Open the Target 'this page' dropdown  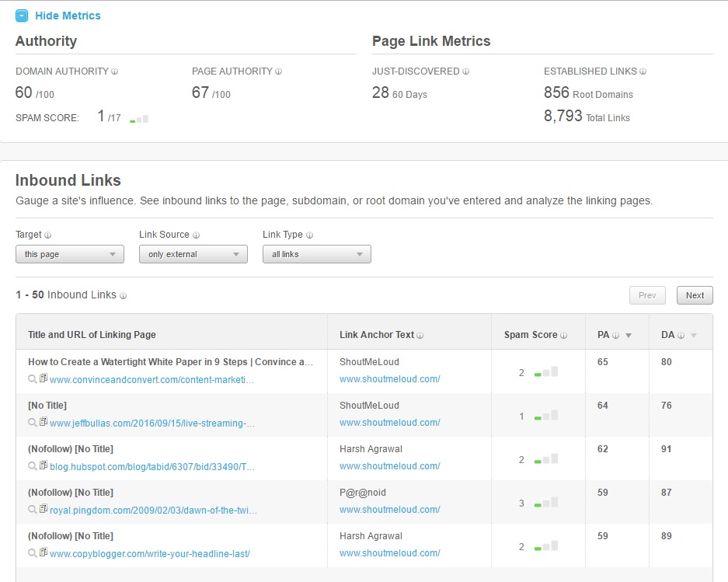70,254
